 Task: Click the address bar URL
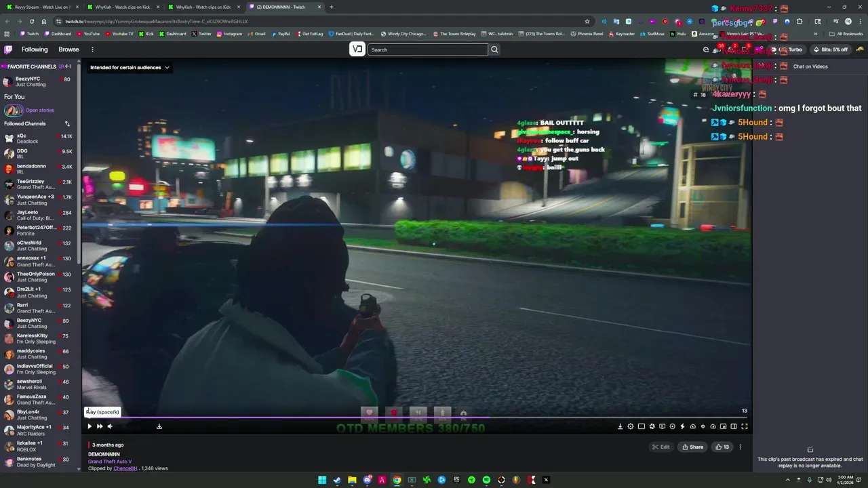[156, 21]
